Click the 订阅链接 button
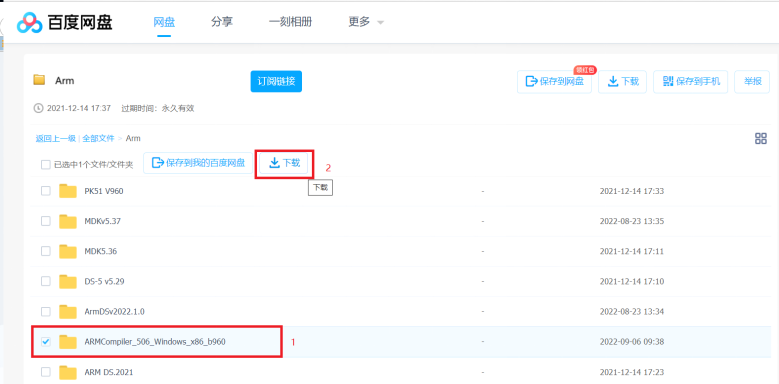 pyautogui.click(x=276, y=81)
